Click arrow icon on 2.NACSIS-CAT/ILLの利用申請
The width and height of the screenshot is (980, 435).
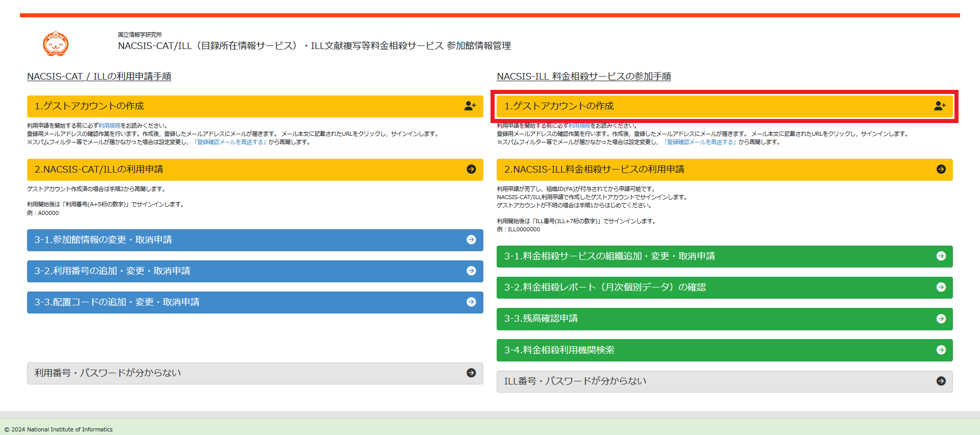pyautogui.click(x=471, y=169)
